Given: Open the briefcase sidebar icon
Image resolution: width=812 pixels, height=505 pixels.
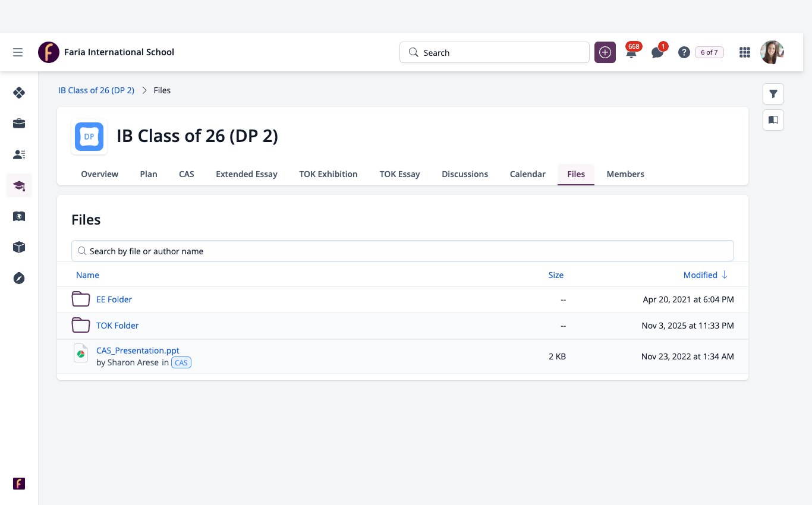Looking at the screenshot, I should [19, 124].
